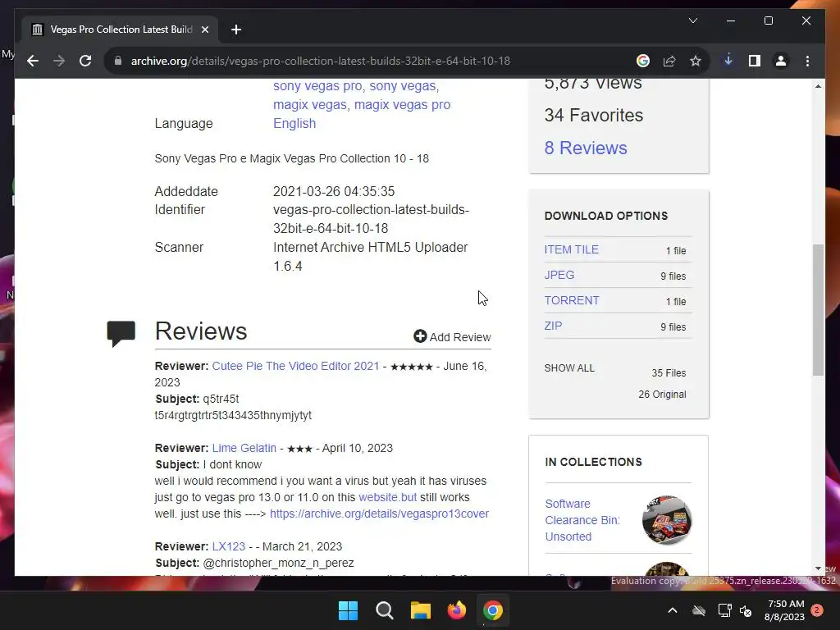Image resolution: width=840 pixels, height=630 pixels.
Task: Close the Vegas Pro Collection tab
Action: pos(204,30)
